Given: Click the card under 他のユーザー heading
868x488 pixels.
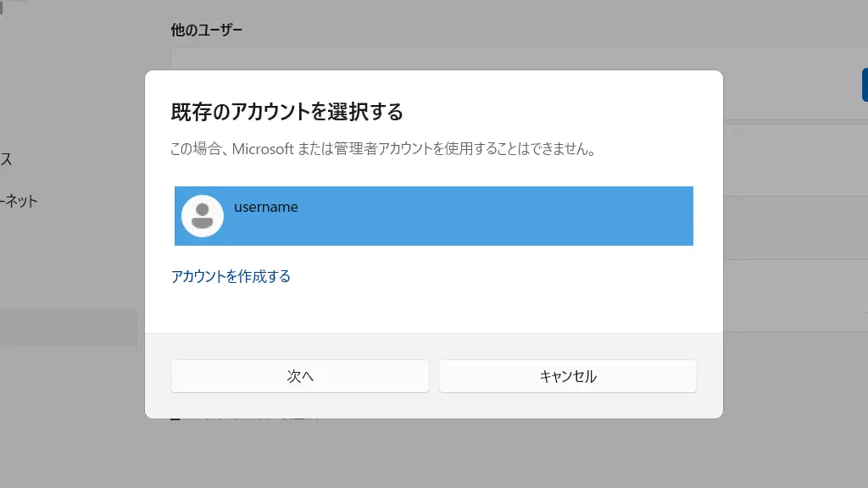Looking at the screenshot, I should pyautogui.click(x=509, y=58).
